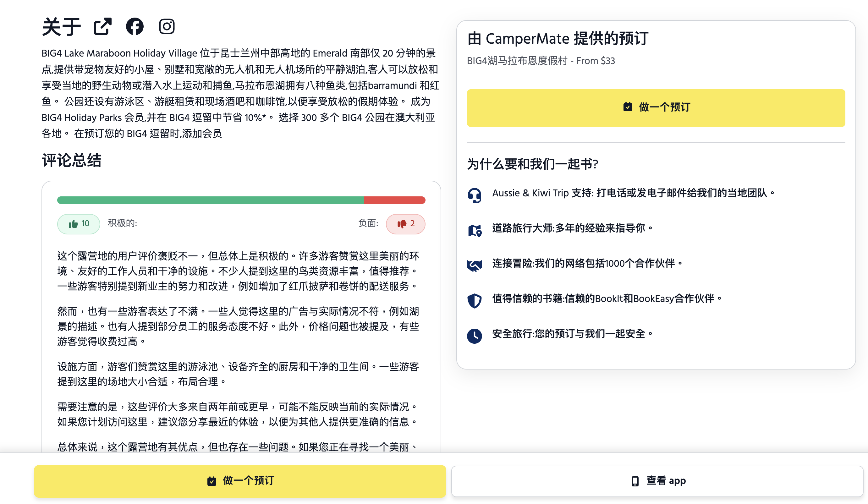The image size is (868, 504).
Task: Click the map location pin icon
Action: point(475,230)
